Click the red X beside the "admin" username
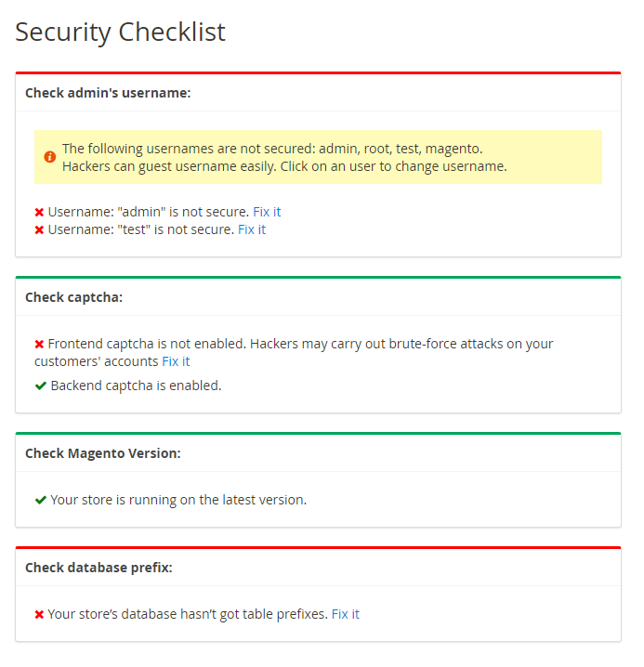 [x=39, y=213]
